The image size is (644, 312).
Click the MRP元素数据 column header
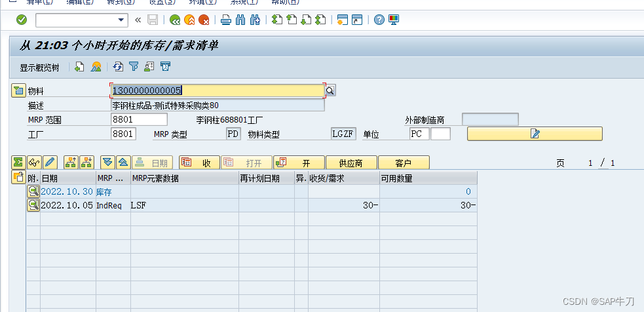[x=184, y=178]
